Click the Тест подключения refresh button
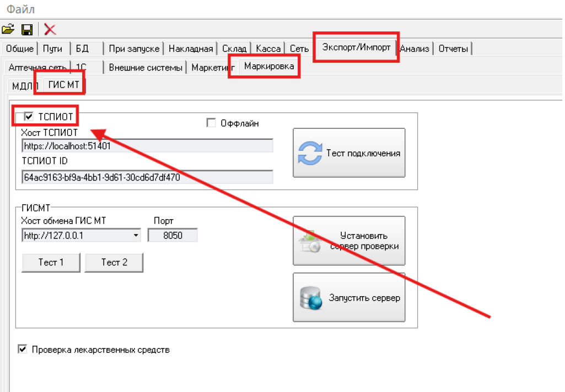The width and height of the screenshot is (565, 392). click(348, 153)
